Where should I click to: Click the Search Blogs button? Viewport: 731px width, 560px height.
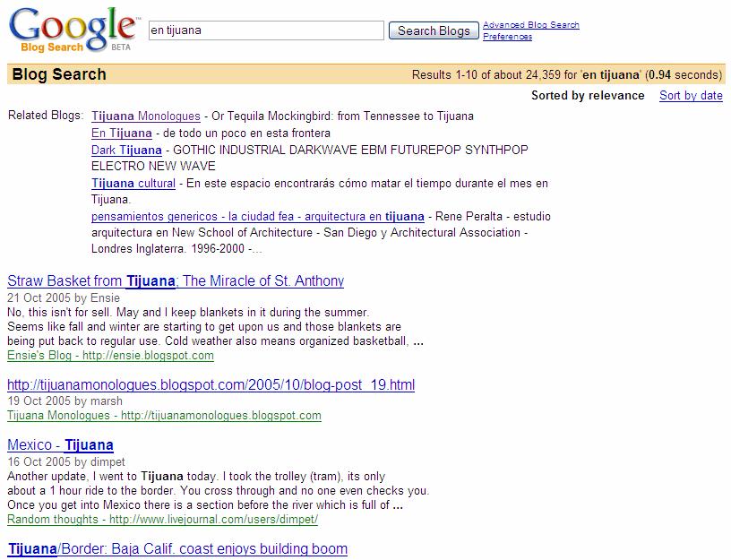434,30
